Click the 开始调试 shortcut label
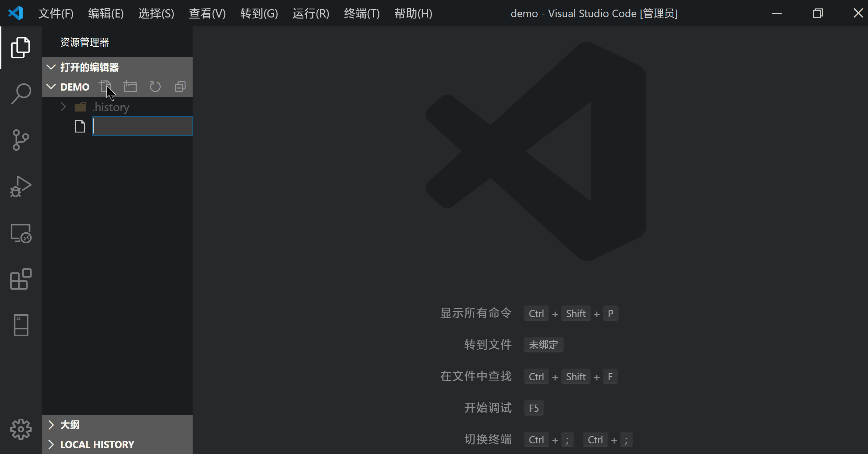Screen dimensions: 868x454 click(x=488, y=408)
